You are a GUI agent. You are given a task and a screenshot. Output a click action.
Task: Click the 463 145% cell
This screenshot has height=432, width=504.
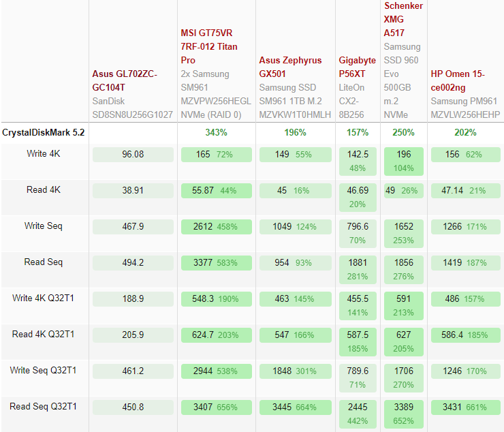296,298
